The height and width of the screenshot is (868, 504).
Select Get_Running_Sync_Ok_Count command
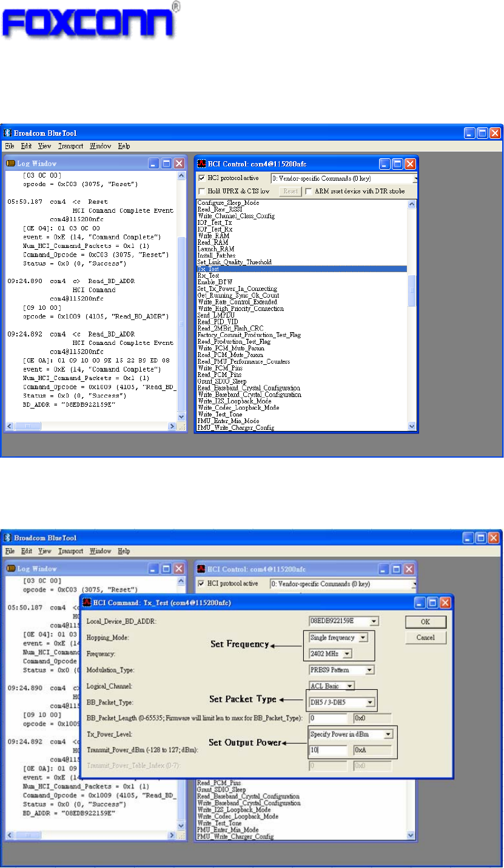coord(237,295)
